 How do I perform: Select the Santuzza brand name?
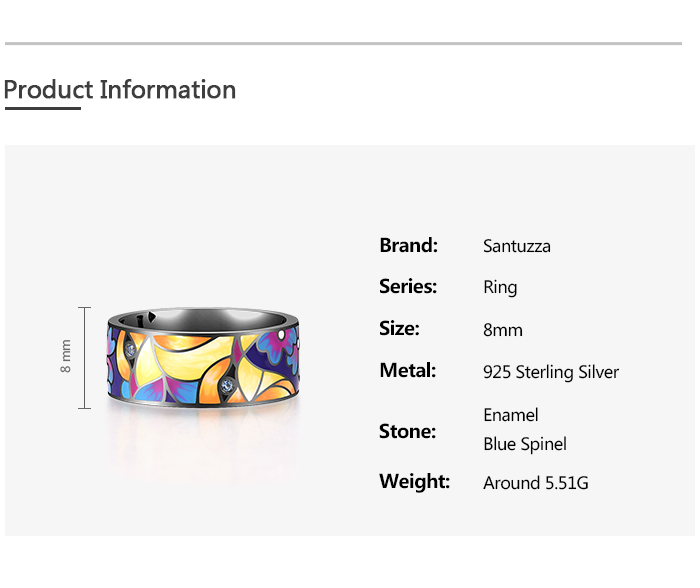(x=516, y=246)
